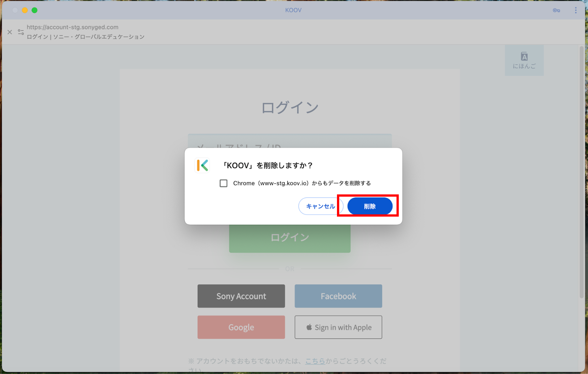Dismiss the URL info bar with the X

pos(10,32)
